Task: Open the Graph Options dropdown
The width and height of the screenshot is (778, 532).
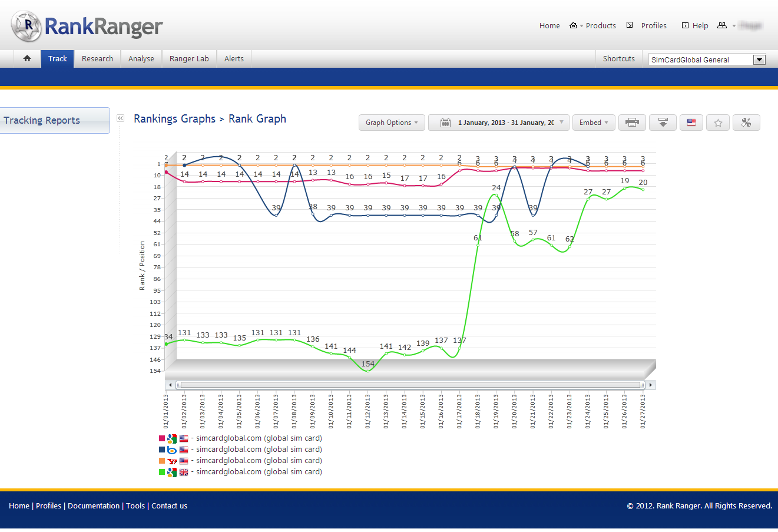Action: click(392, 123)
